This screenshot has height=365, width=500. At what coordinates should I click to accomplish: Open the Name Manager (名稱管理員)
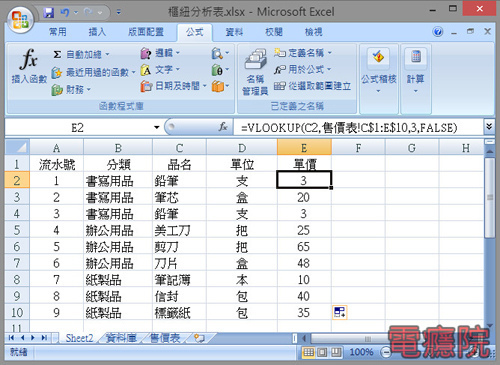[255, 72]
